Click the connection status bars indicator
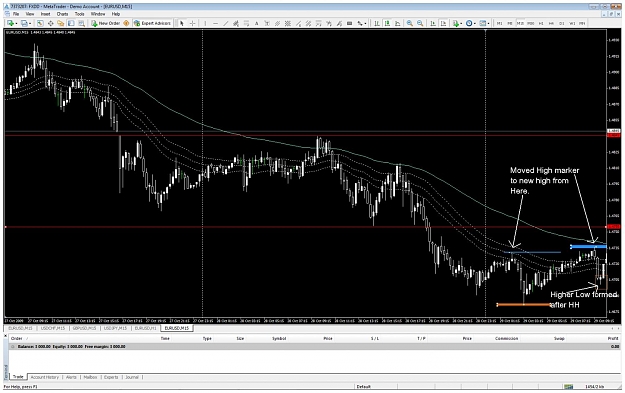 coord(568,387)
